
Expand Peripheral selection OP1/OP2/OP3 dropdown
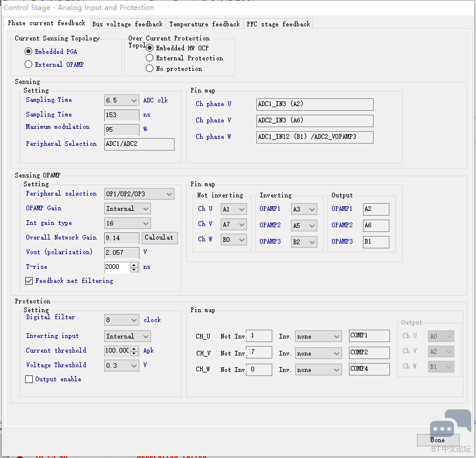[x=169, y=194]
